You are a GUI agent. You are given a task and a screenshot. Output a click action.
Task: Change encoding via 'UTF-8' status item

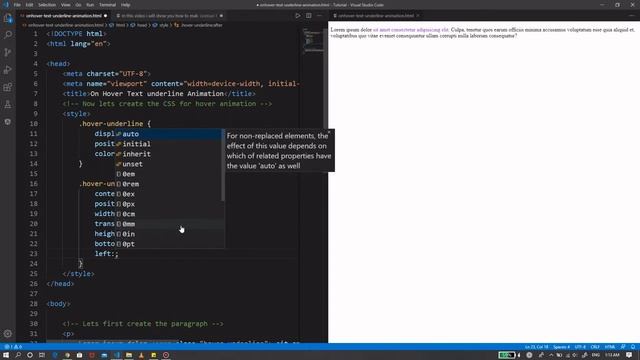(x=580, y=347)
